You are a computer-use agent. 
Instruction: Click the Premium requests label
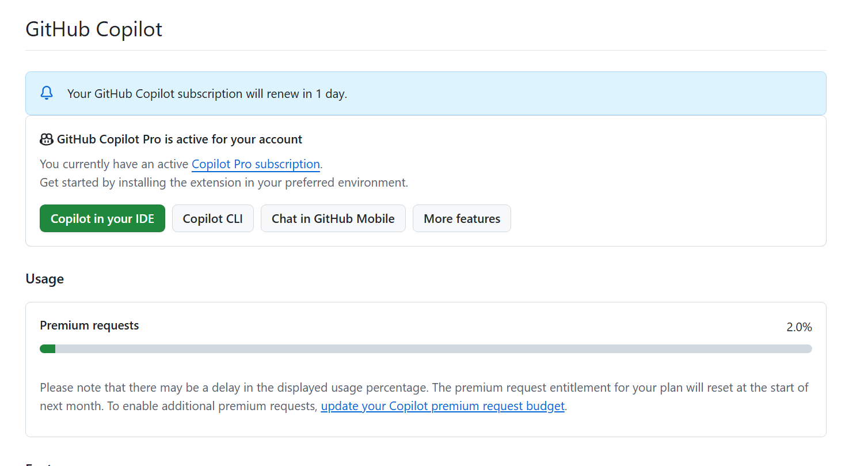[x=89, y=325]
